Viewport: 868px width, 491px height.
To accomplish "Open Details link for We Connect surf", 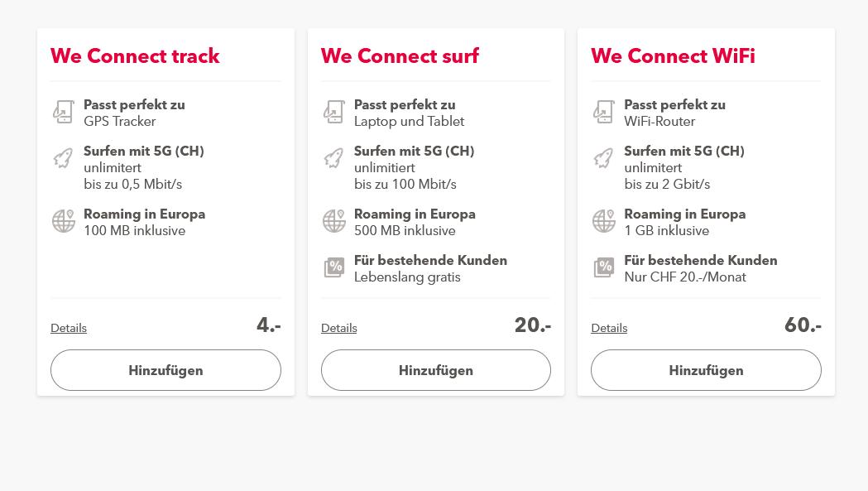I will pos(338,328).
